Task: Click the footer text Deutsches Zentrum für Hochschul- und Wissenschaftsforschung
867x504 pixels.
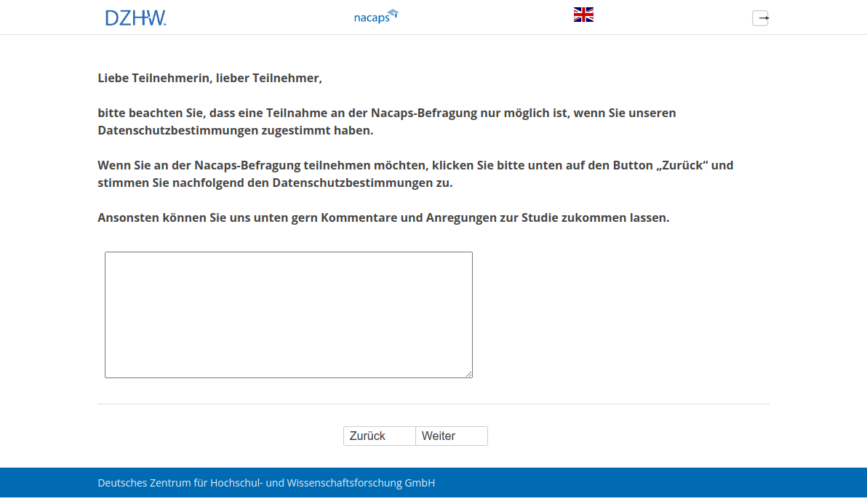Action: [266, 483]
